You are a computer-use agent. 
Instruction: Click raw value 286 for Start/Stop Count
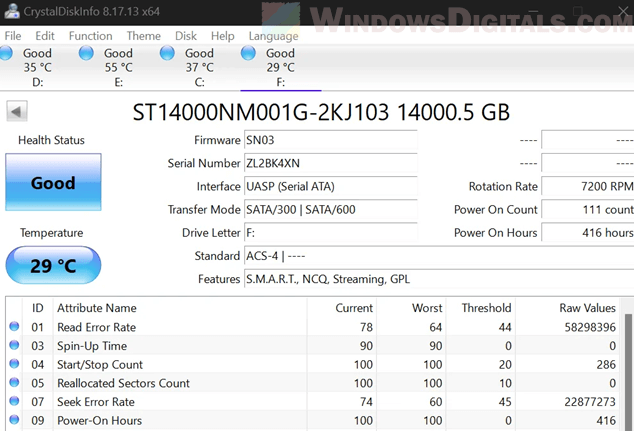(606, 365)
